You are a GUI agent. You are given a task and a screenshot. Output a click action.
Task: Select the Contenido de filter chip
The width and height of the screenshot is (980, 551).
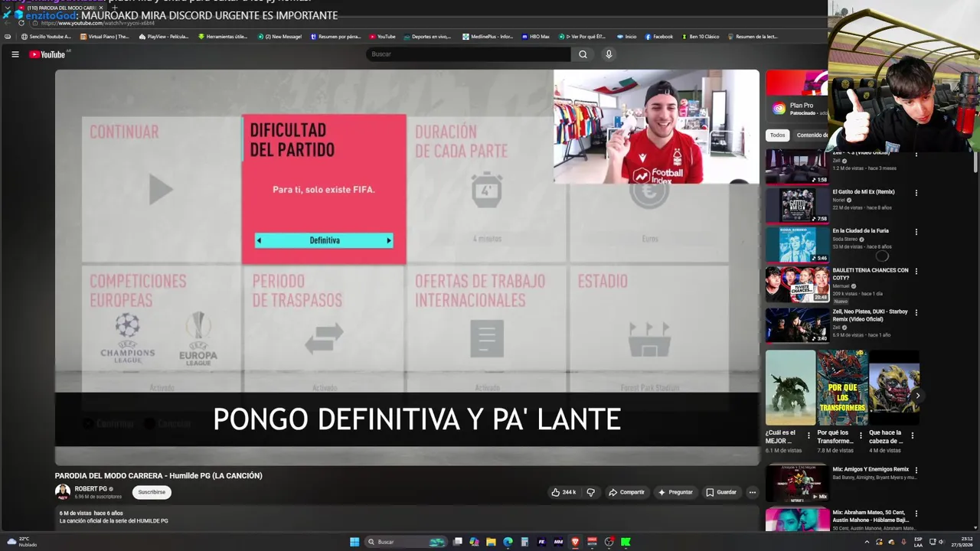[812, 135]
